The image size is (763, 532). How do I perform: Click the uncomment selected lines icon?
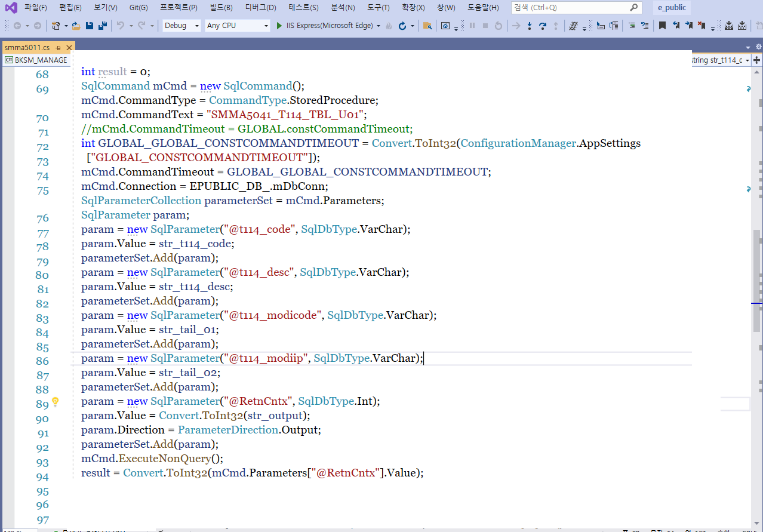(x=645, y=26)
